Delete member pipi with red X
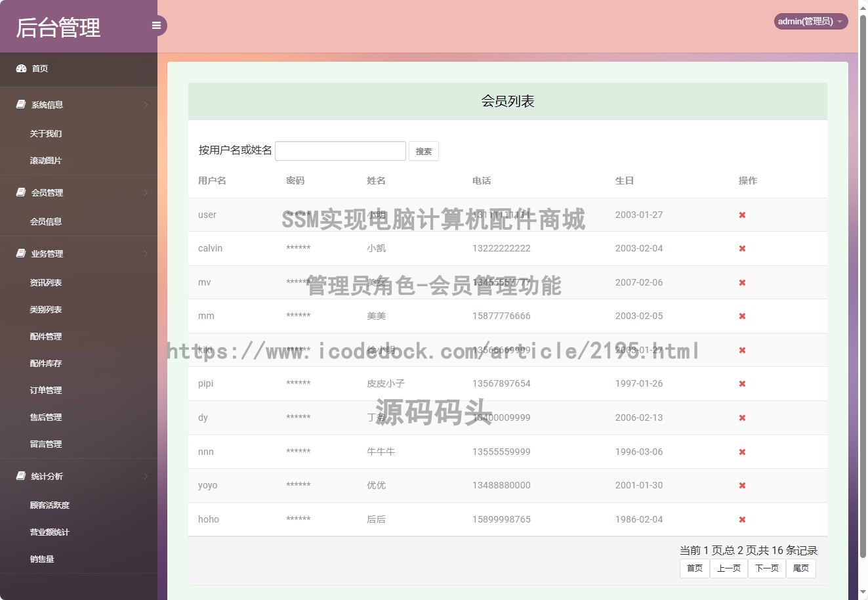The width and height of the screenshot is (868, 600). (742, 383)
